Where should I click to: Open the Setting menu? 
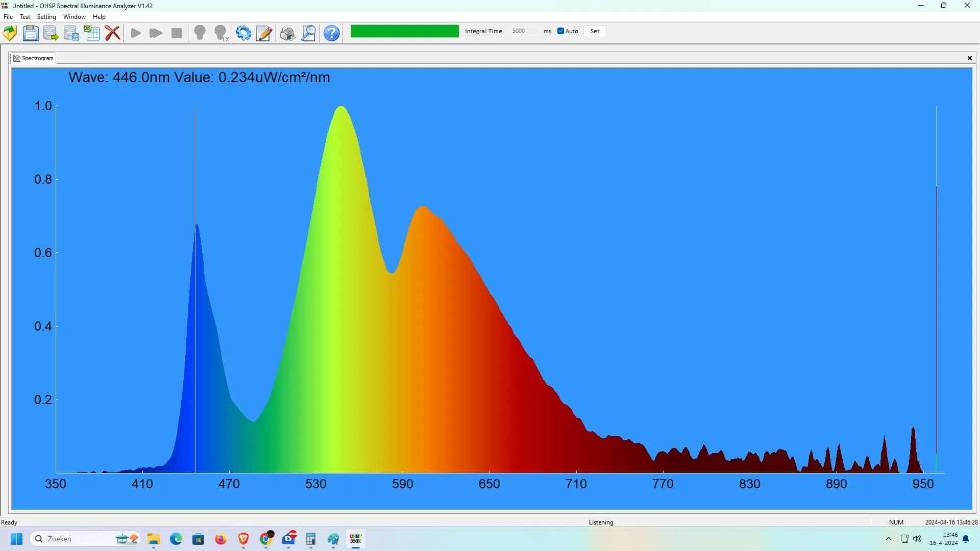tap(46, 17)
